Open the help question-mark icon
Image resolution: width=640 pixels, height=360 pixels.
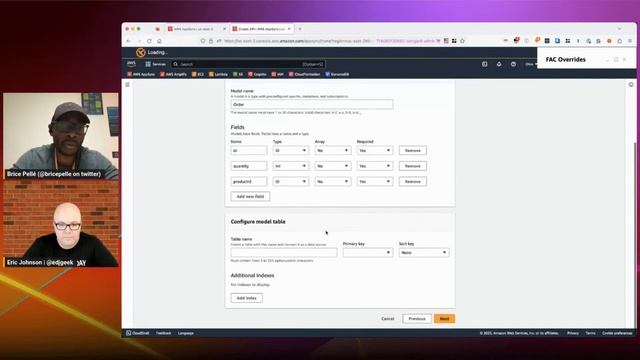[x=513, y=64]
